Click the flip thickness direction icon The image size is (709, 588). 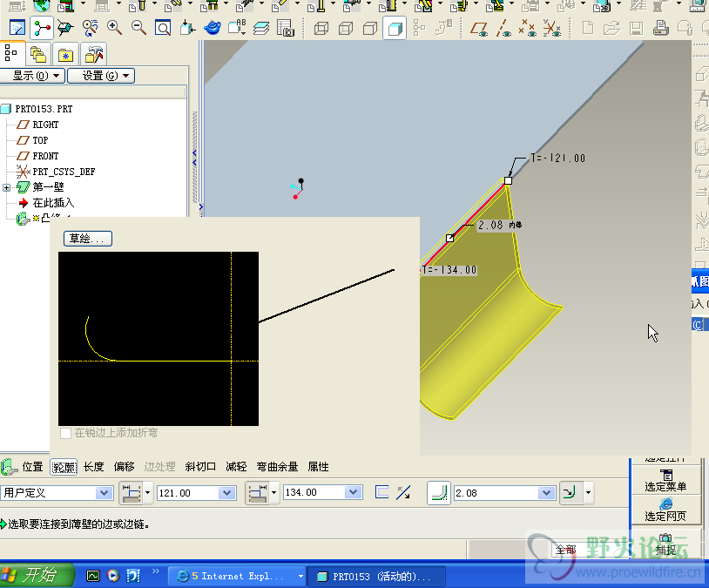coord(403,493)
